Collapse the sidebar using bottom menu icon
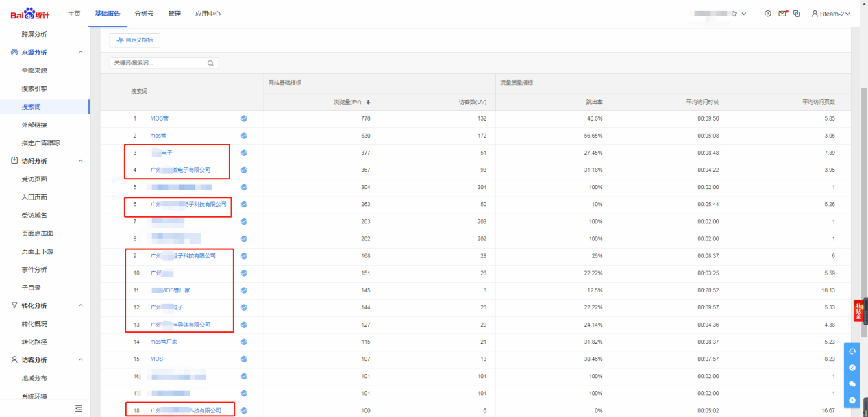Screen dimensions: 868x417 79,408
